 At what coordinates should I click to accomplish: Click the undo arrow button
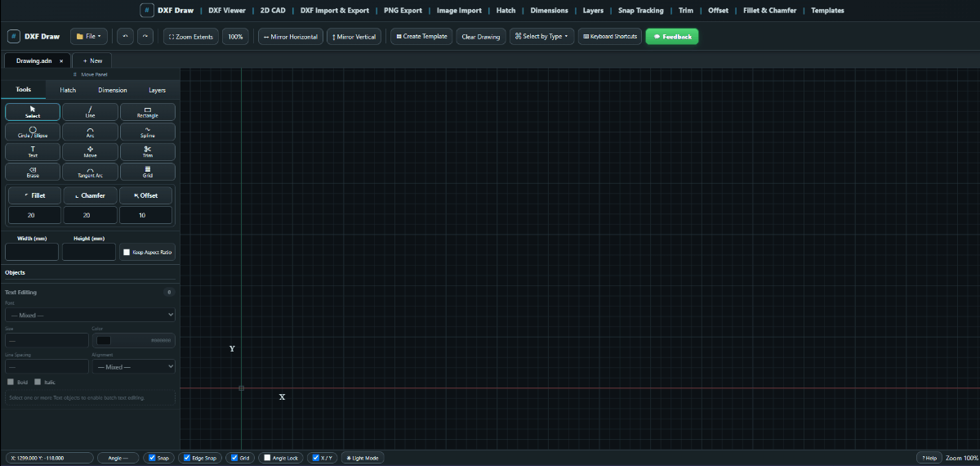(124, 37)
